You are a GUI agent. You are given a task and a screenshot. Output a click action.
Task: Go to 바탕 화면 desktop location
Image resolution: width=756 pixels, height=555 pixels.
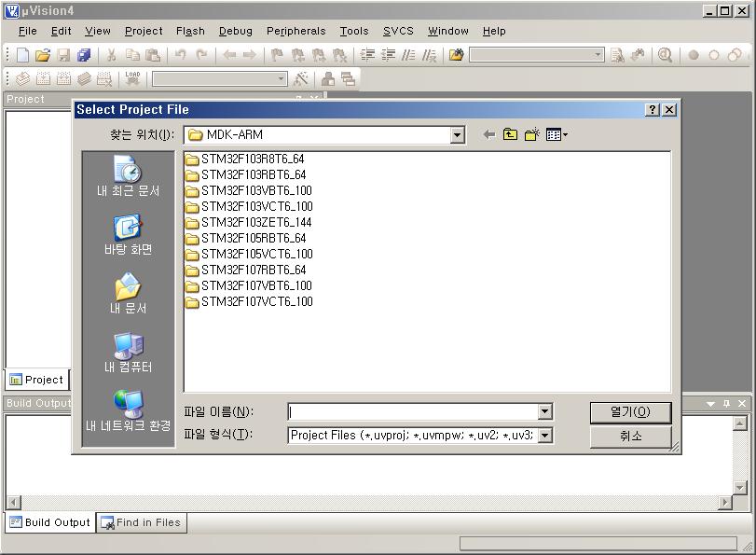tap(128, 234)
